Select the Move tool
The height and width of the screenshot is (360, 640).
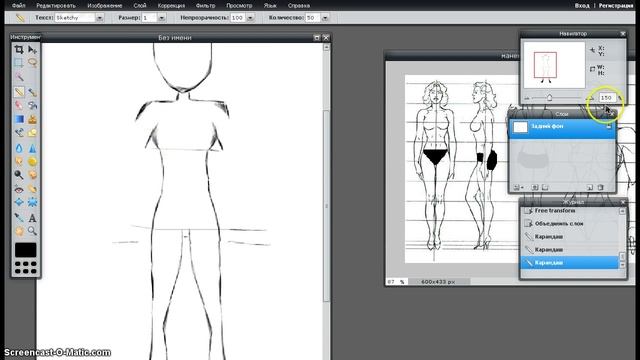[x=32, y=50]
